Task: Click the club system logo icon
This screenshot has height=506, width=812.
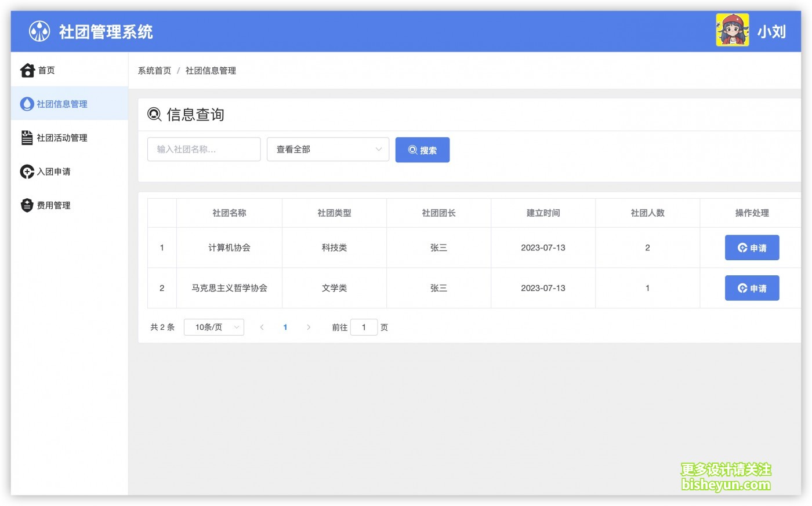Action: [39, 31]
